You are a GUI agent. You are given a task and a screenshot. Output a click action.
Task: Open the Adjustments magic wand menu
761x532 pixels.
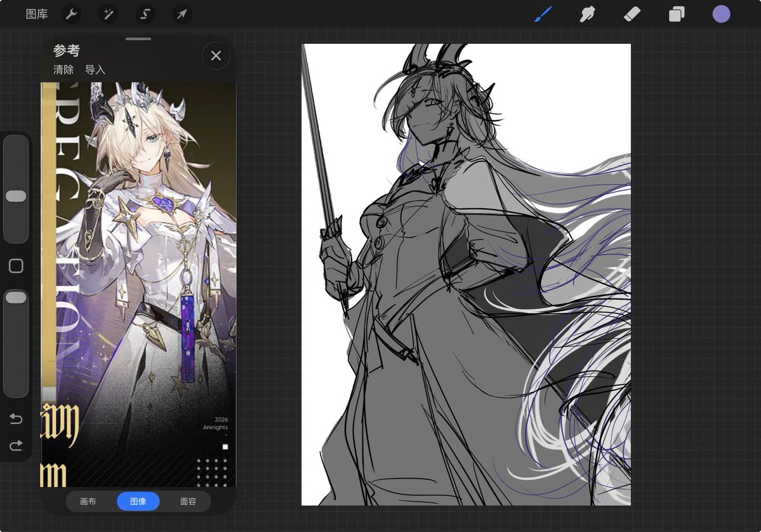pyautogui.click(x=109, y=14)
